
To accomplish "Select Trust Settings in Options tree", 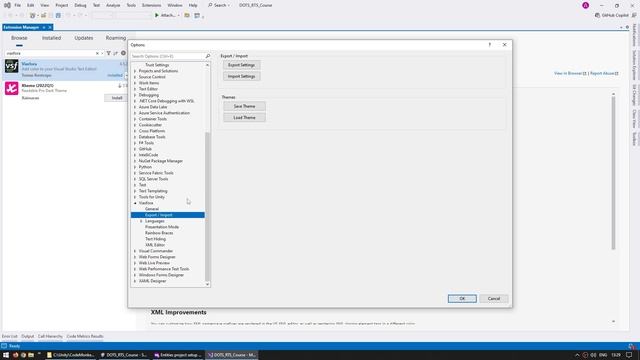I will [157, 65].
